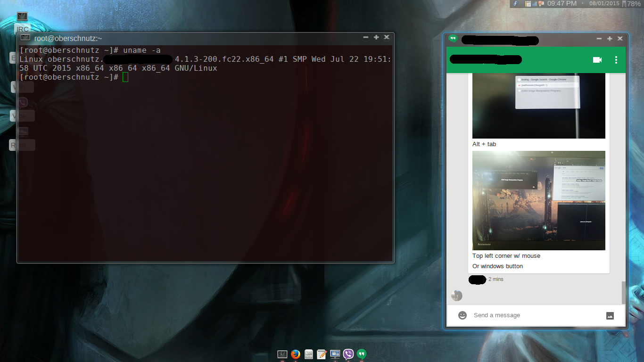This screenshot has height=362, width=644.
Task: Open the remote desktop dock icon
Action: 335,354
